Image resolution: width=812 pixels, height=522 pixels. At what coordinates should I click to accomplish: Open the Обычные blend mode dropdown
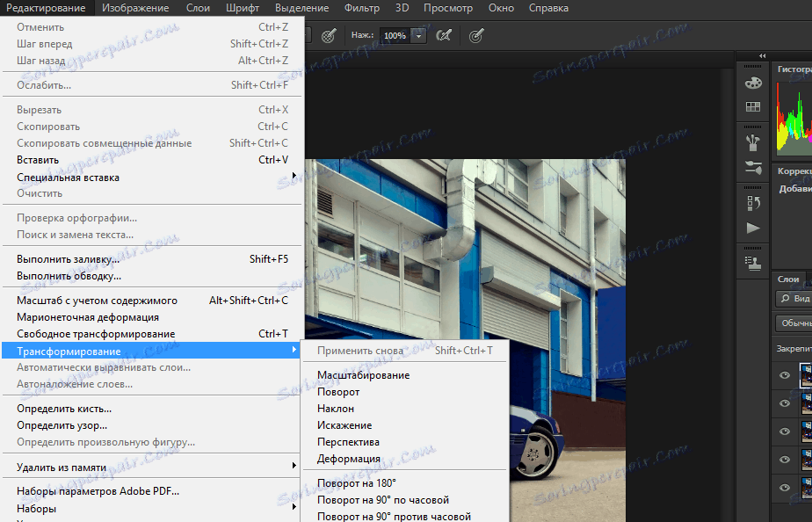pos(794,323)
